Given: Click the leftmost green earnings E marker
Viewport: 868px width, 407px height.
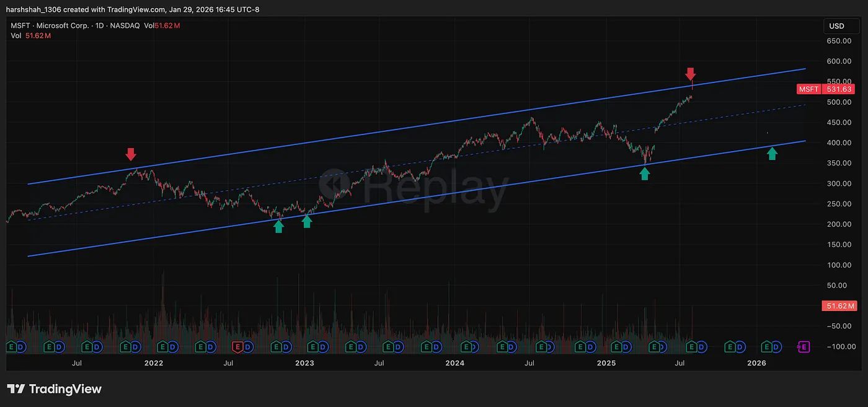Looking at the screenshot, I should (11, 347).
